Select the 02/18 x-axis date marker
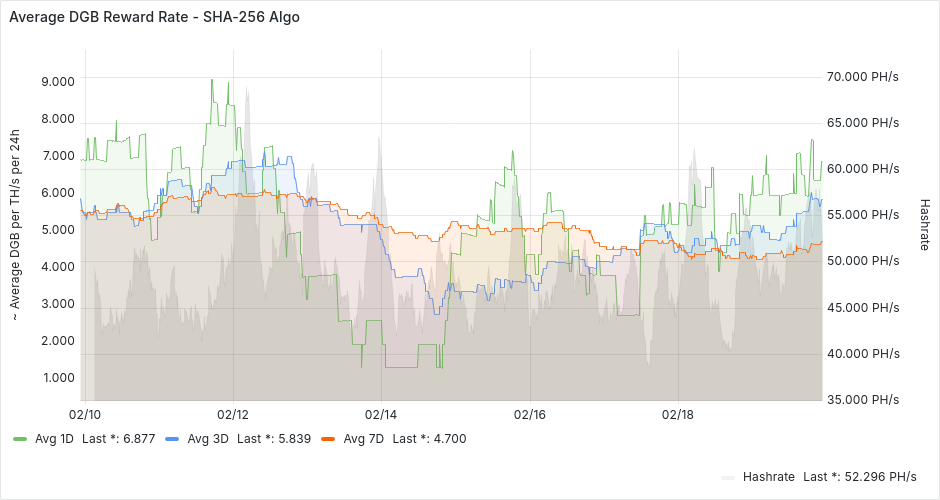940x500 pixels. [678, 414]
